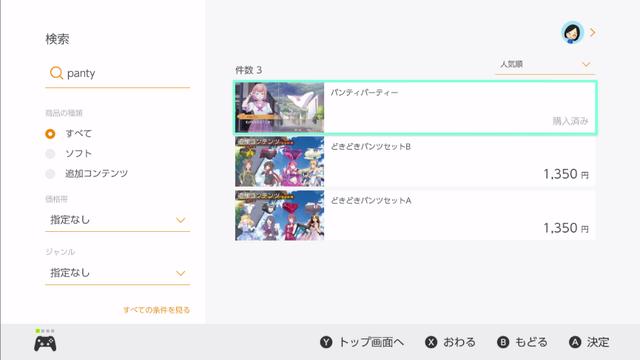Image resolution: width=640 pixels, height=360 pixels.
Task: Open the user profile avatar
Action: pos(572,33)
